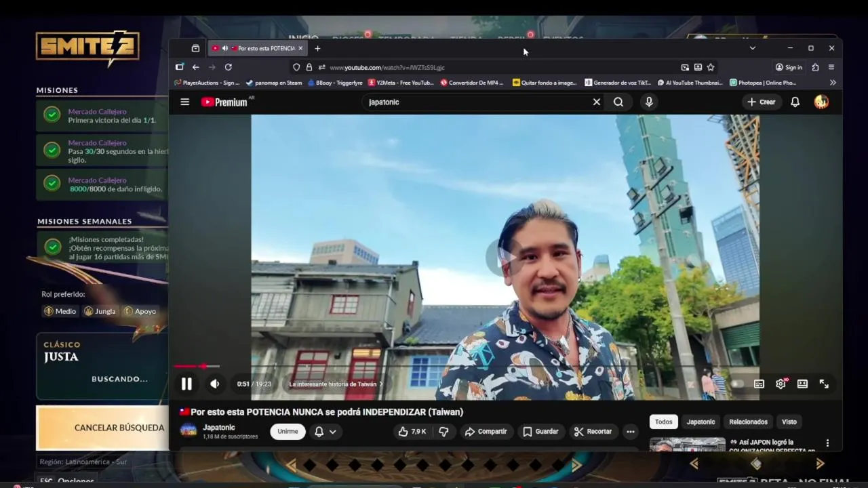Open the 'Generador de voz TikT...' bookmark
868x488 pixels.
618,83
